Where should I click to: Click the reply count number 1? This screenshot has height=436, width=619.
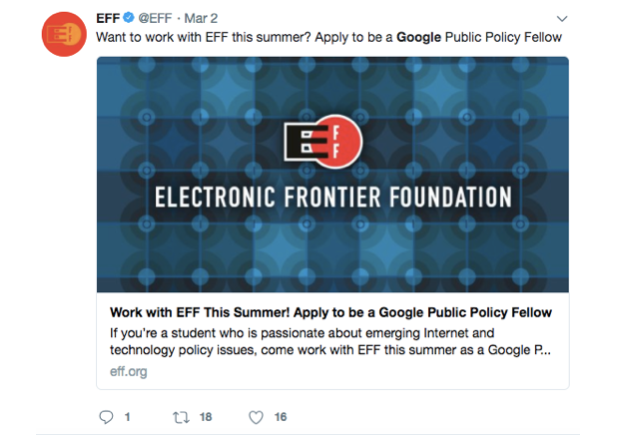pos(127,417)
